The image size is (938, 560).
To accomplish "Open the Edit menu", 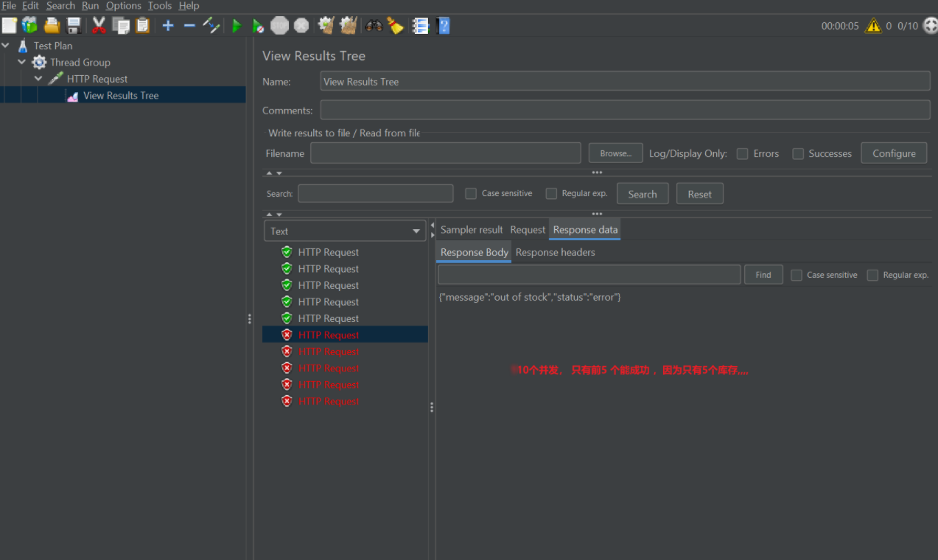I will pyautogui.click(x=30, y=6).
